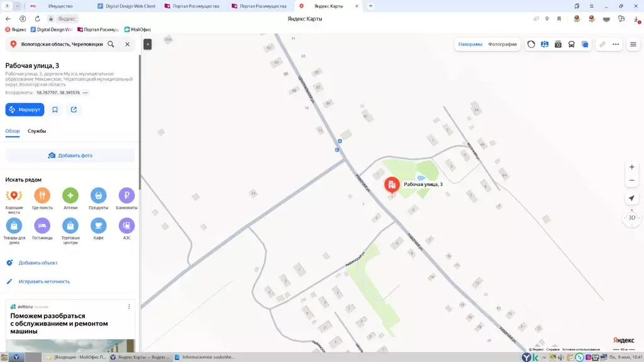Search nearby Продукты
Screen dimensions: 644x362
[x=99, y=199]
